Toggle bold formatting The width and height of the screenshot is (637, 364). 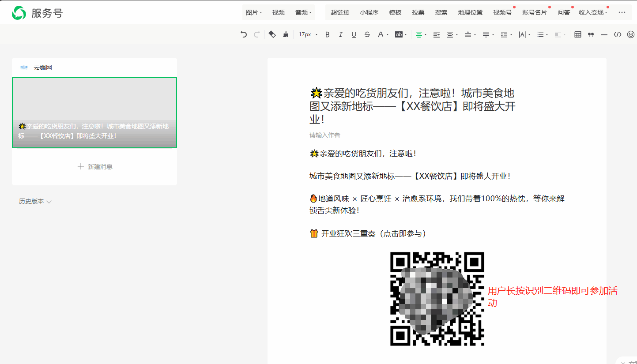(327, 34)
